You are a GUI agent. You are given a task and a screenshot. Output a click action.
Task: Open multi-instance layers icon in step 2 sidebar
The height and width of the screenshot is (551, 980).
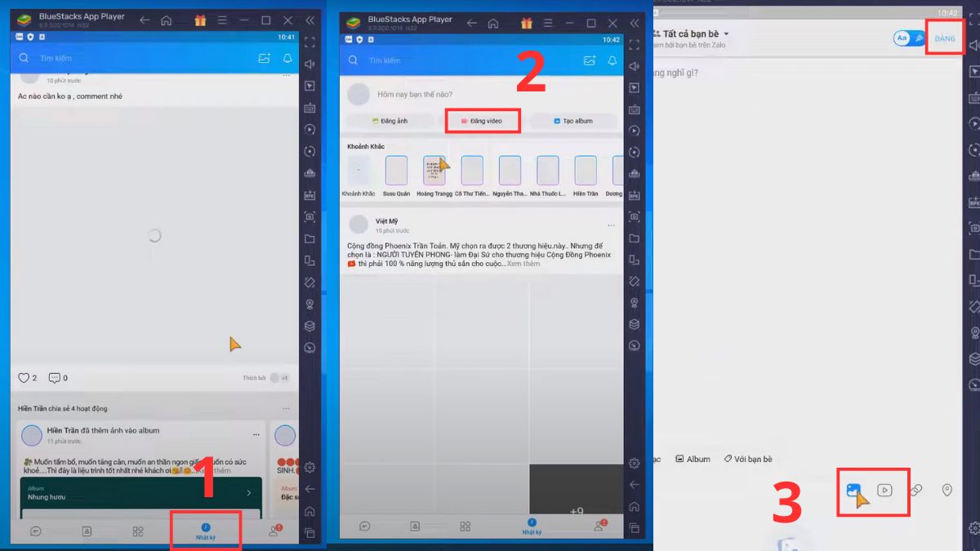click(635, 324)
